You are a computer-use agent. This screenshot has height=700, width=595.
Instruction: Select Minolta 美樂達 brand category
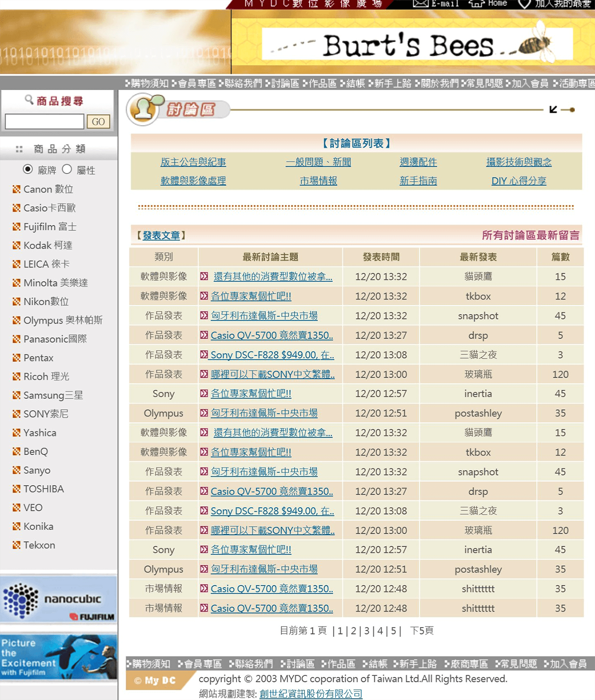[x=55, y=283]
